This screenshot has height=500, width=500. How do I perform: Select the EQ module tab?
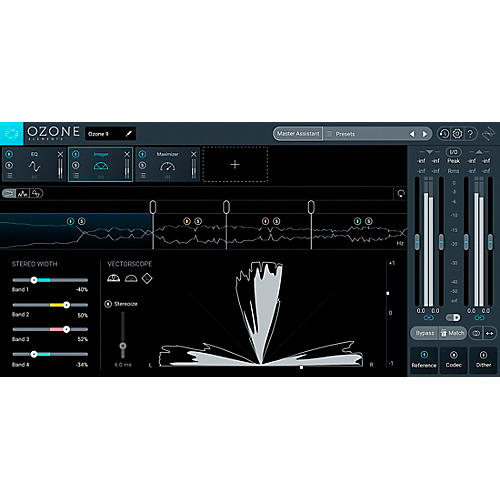(34, 164)
